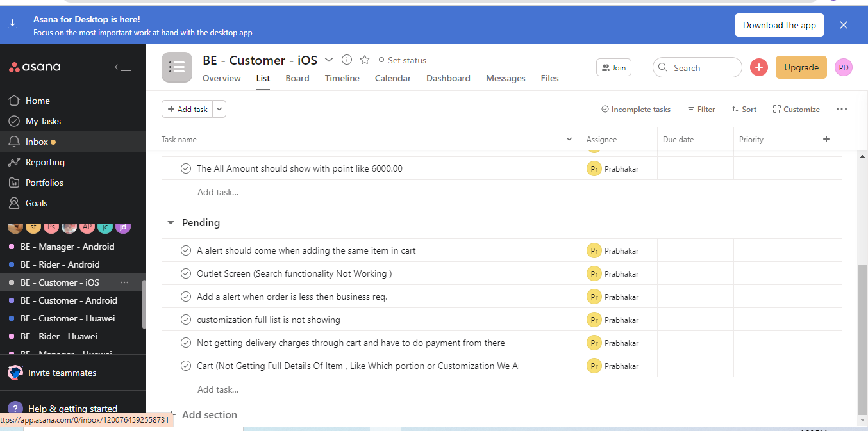Open BE - Manager - Android project
This screenshot has width=868, height=431.
click(67, 247)
